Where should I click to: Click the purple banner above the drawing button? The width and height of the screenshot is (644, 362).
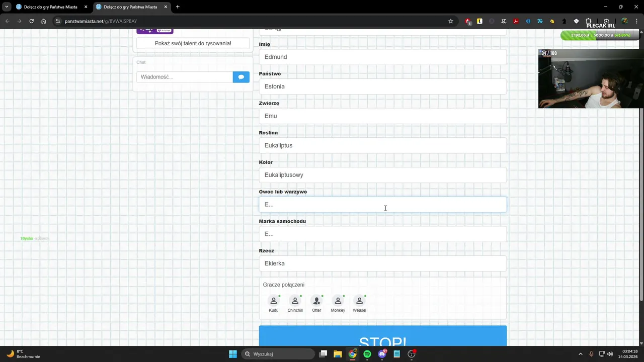coord(155,31)
